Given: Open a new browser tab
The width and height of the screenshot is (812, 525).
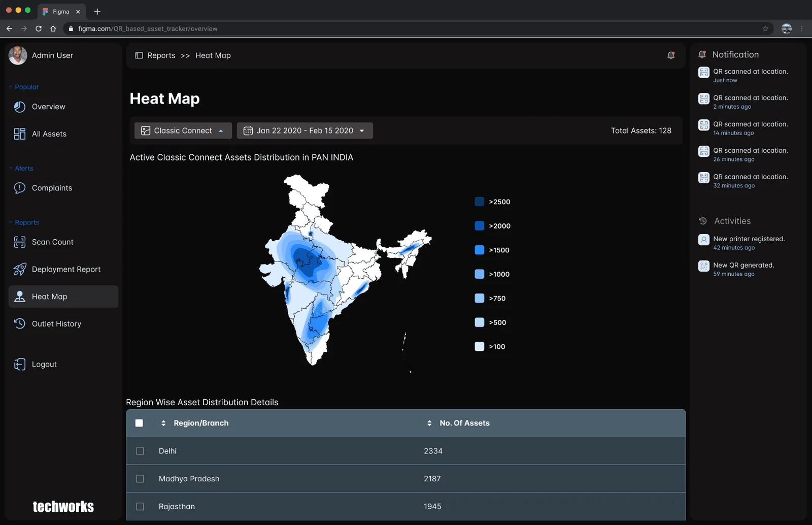Looking at the screenshot, I should pos(97,11).
